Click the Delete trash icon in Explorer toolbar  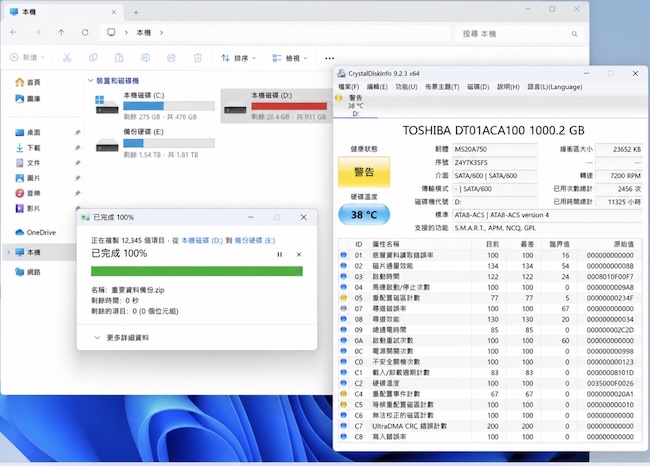(x=198, y=58)
